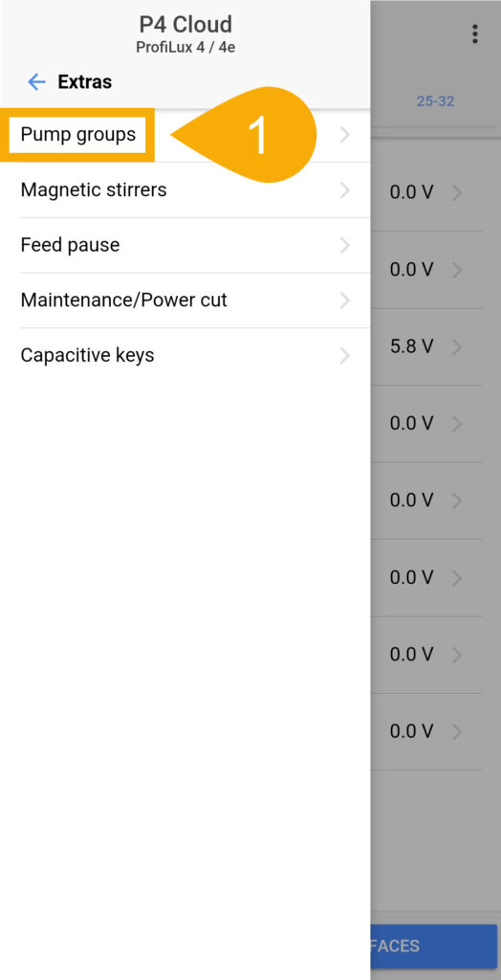Expand the Feed pause chevron
The width and height of the screenshot is (501, 980).
click(345, 245)
